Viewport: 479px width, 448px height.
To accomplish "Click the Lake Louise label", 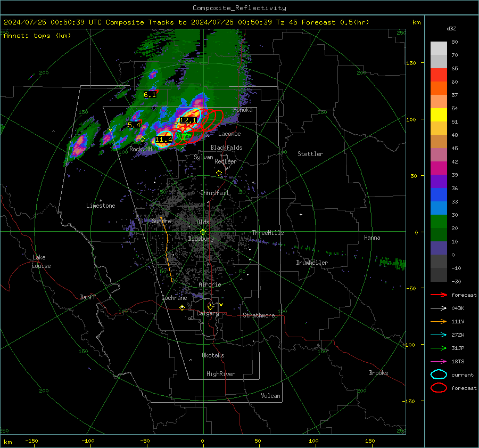I will (41, 262).
